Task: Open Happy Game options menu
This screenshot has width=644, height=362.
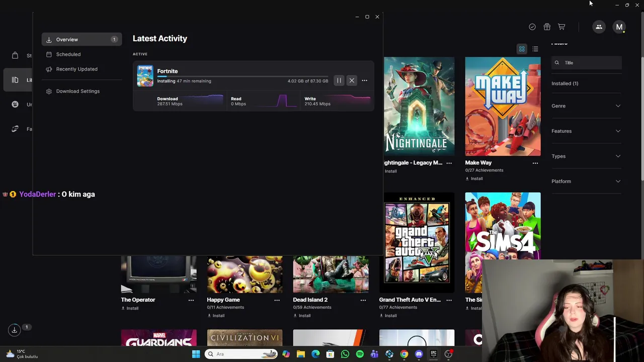Action: pos(277,300)
